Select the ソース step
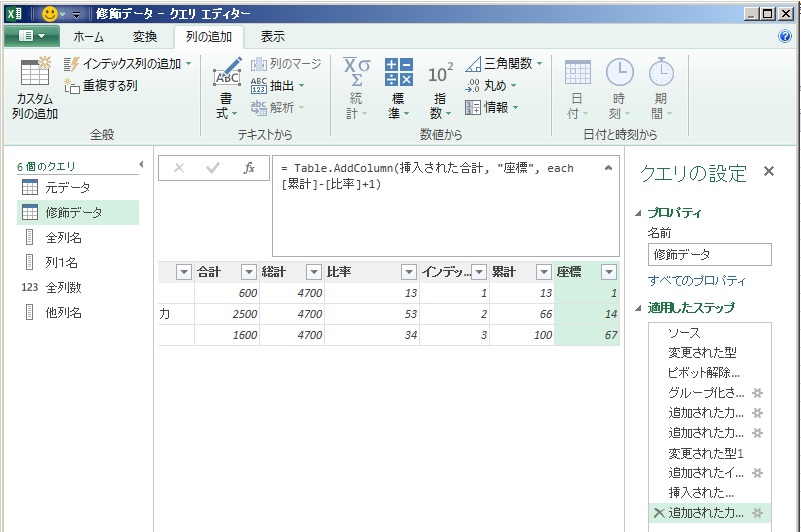Screen dimensions: 801x532 [710, 333]
